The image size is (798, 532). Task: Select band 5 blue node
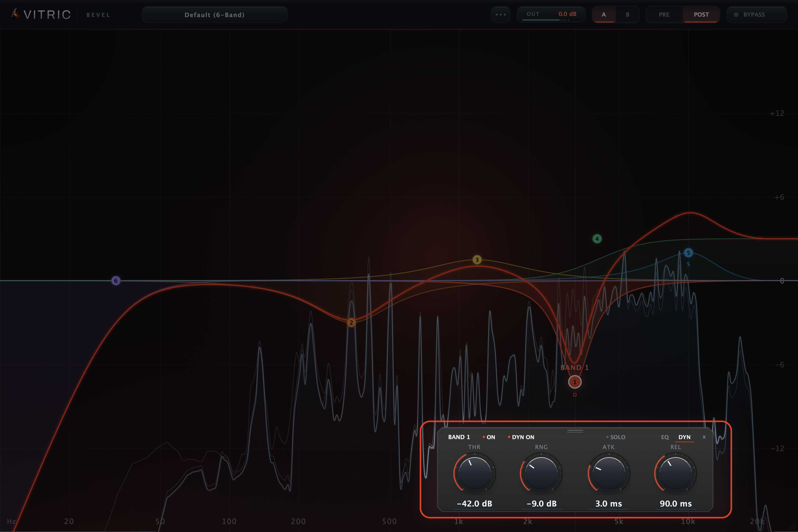point(688,253)
